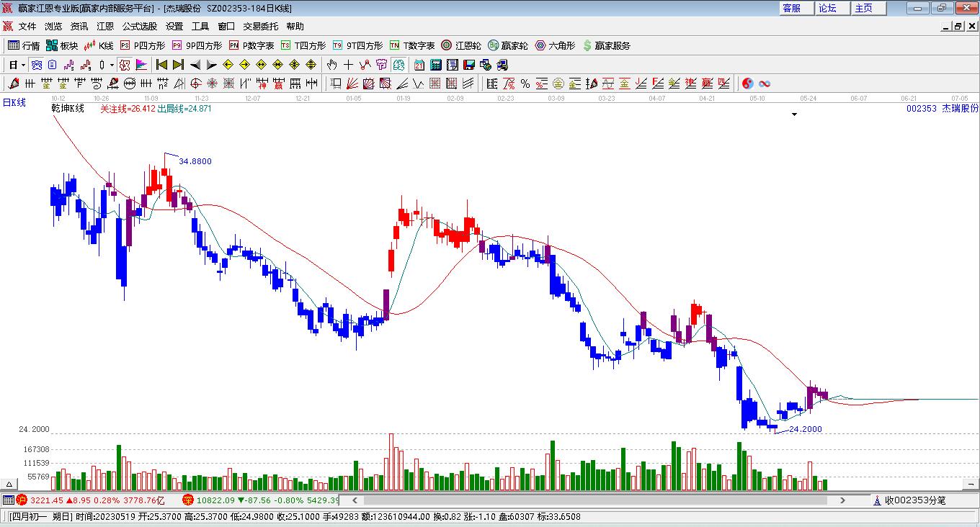
Task: Open the 江恩 menu
Action: (x=105, y=27)
